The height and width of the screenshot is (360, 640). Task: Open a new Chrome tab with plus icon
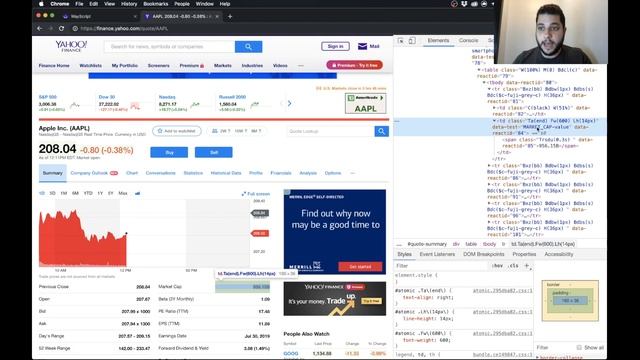(230, 16)
